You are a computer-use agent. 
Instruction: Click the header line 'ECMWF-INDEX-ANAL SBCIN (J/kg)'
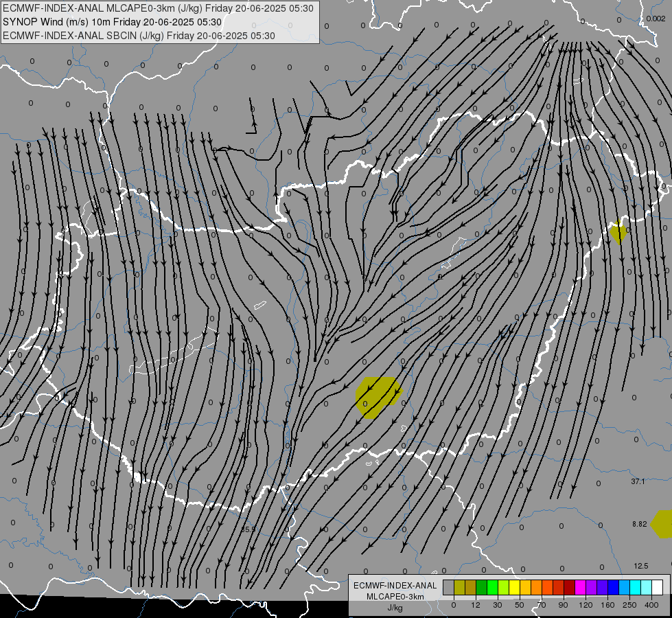[x=83, y=36]
